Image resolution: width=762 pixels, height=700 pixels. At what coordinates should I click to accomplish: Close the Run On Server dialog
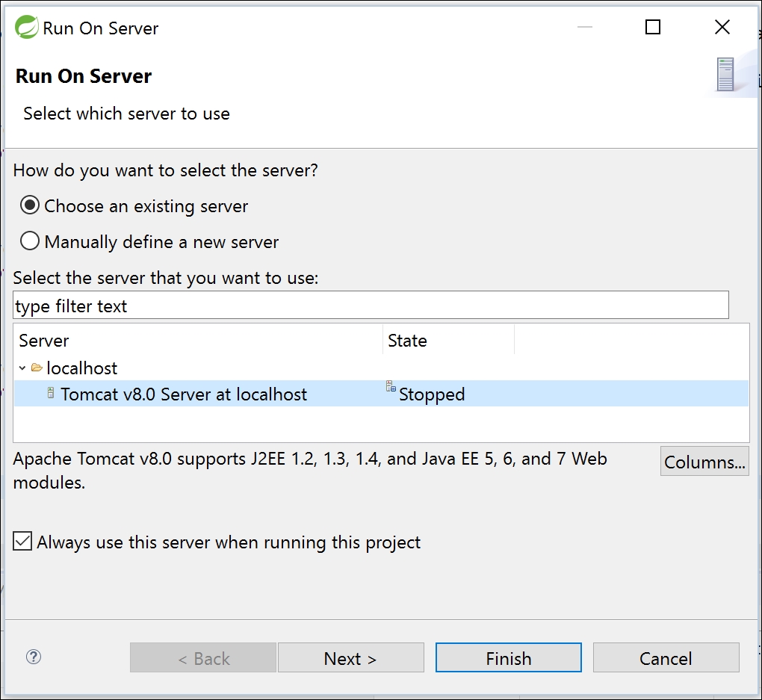(722, 28)
